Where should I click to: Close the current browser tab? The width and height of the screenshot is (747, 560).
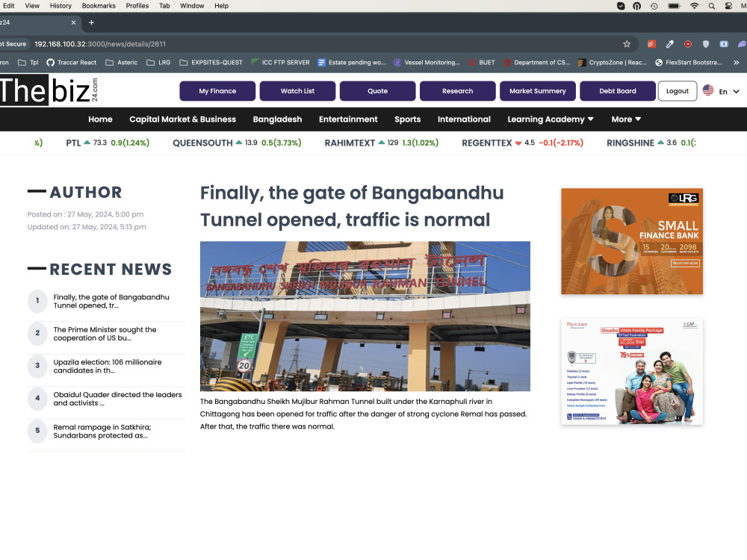73,22
